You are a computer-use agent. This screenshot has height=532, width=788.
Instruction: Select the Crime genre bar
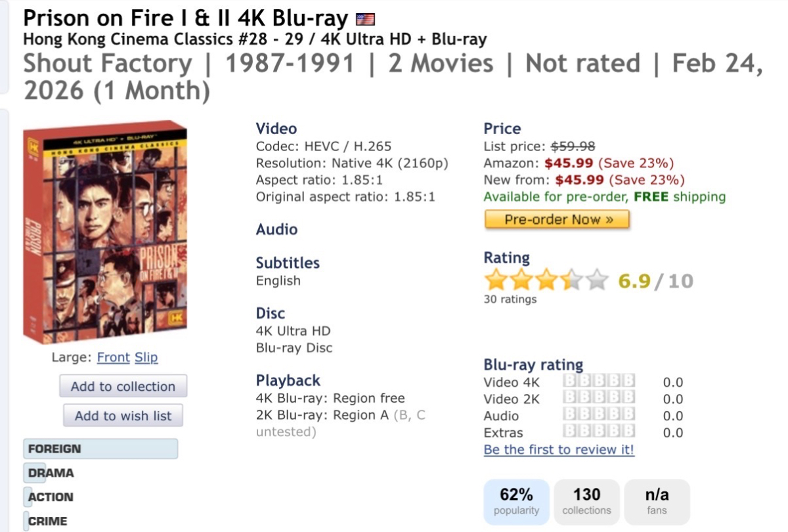47,521
